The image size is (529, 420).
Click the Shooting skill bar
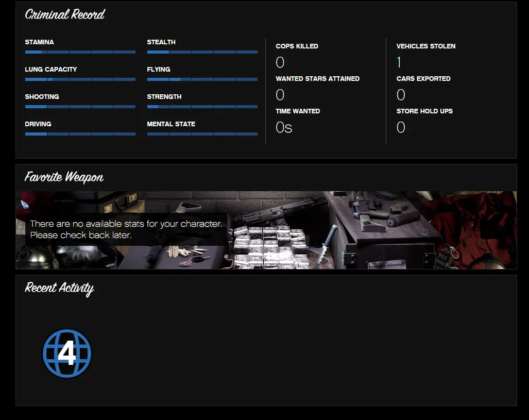pyautogui.click(x=80, y=107)
